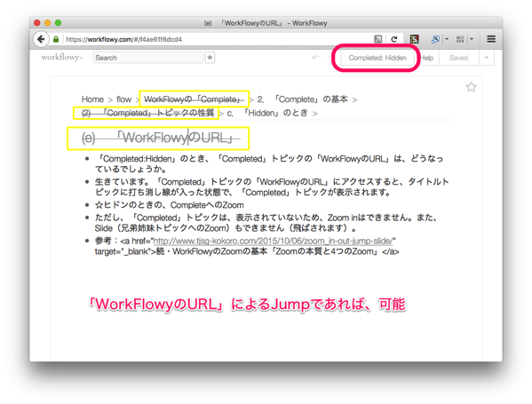Viewport: 532px width, 404px height.
Task: Open breadcrumb c. 「Hidden」のとき
Action: click(267, 113)
